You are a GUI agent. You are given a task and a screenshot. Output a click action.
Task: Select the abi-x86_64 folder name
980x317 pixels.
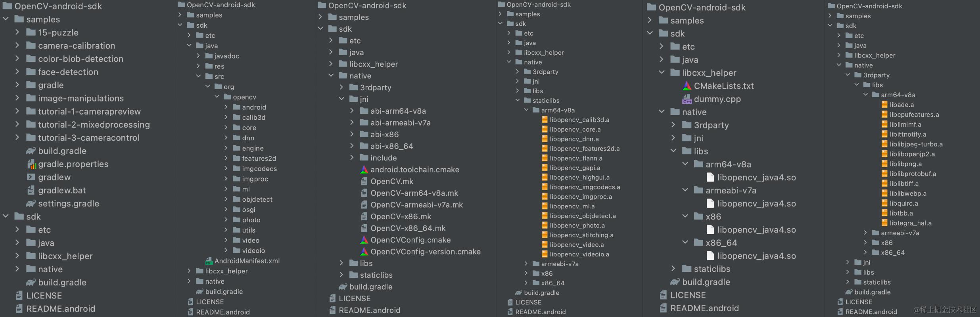pos(392,146)
